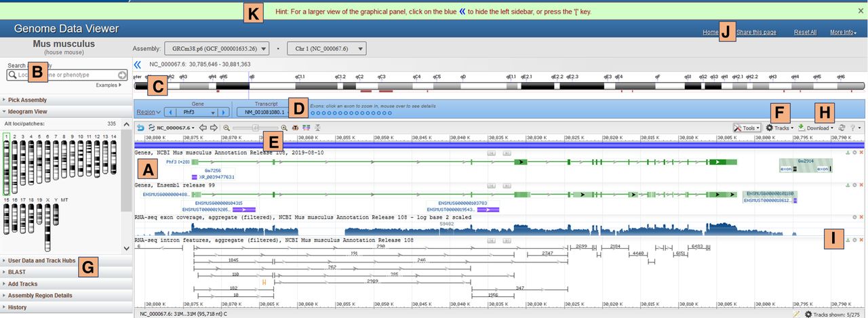Click the pencil edit icon in status bar

tap(797, 314)
